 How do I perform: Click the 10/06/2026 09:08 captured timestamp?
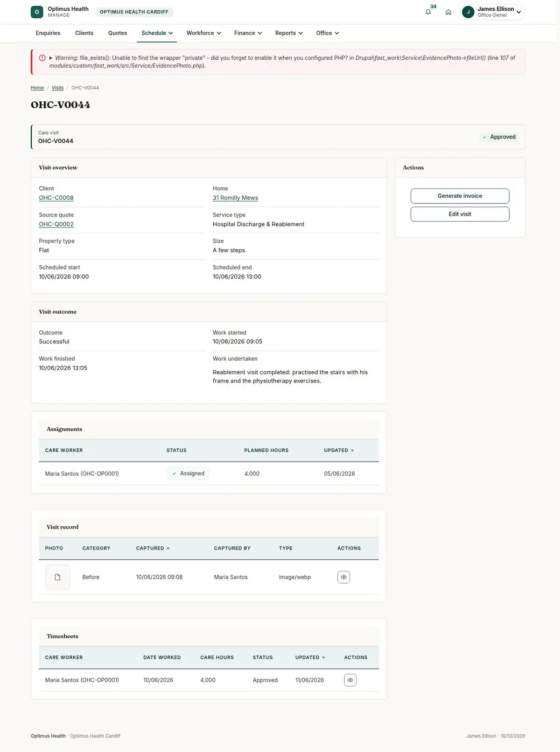click(x=159, y=578)
